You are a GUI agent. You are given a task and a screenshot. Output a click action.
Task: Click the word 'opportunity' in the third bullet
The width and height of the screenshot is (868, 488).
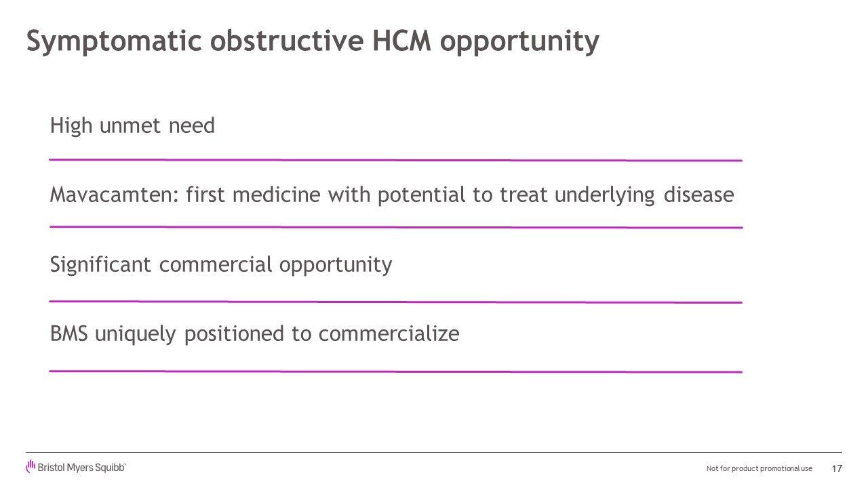335,265
